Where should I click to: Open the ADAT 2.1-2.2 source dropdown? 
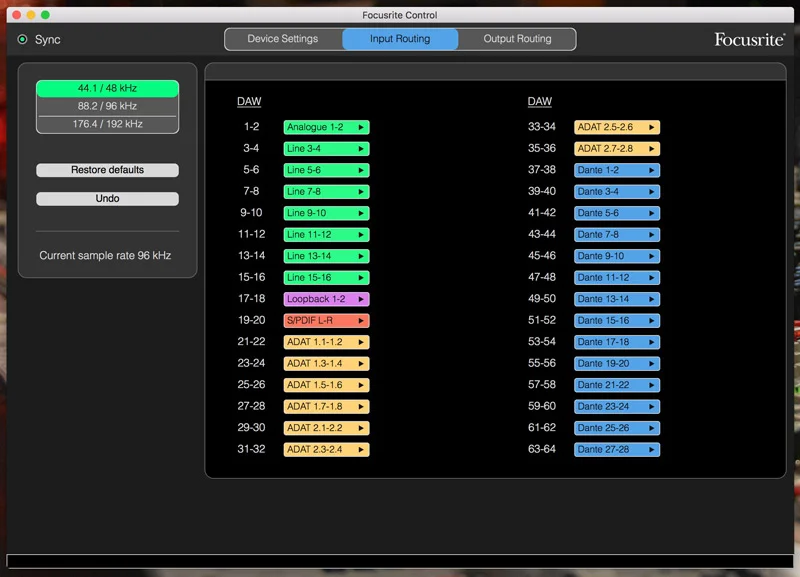(327, 428)
